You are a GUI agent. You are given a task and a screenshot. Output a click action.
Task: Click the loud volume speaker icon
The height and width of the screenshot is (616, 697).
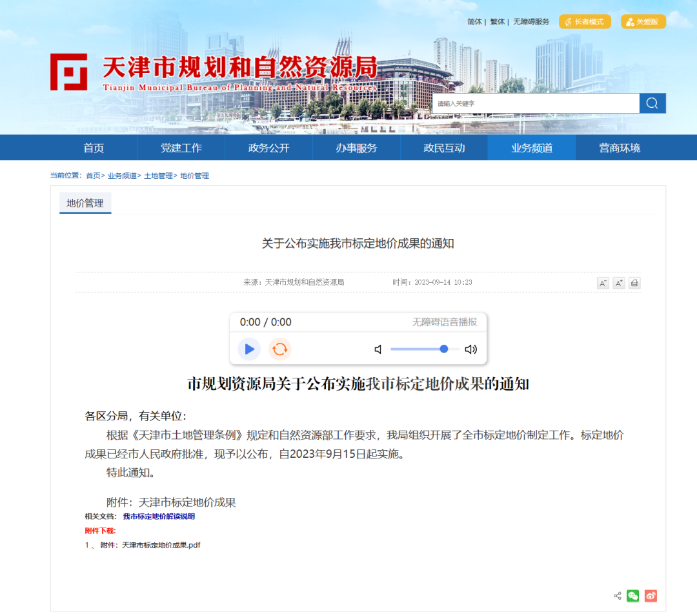[471, 349]
